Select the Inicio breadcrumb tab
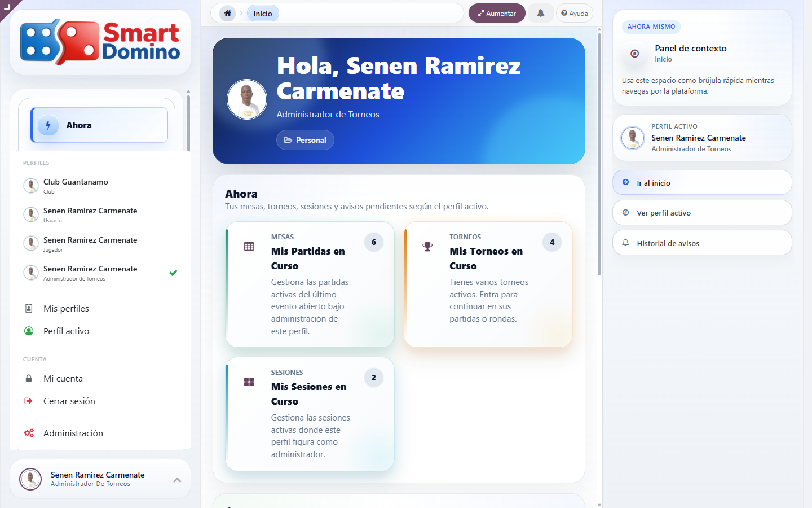 point(263,14)
